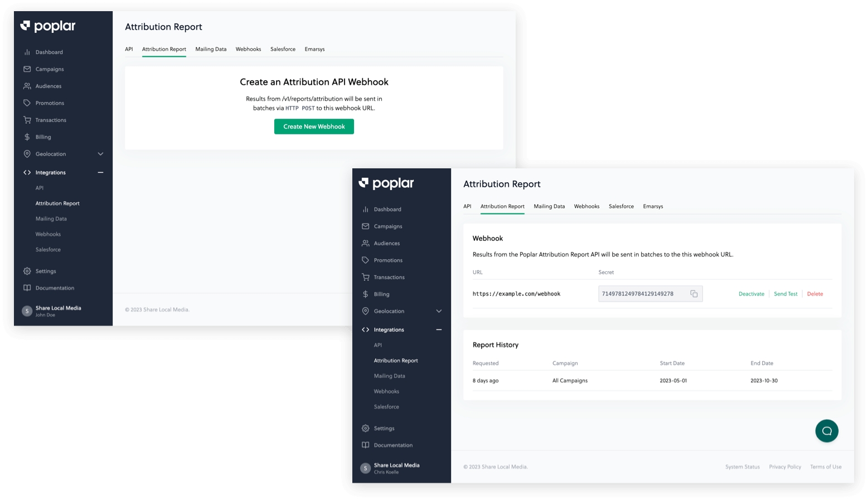Viewport: 868px width, 500px height.
Task: Click Settings gear icon in Chris Koelle's sidebar
Action: tap(365, 428)
